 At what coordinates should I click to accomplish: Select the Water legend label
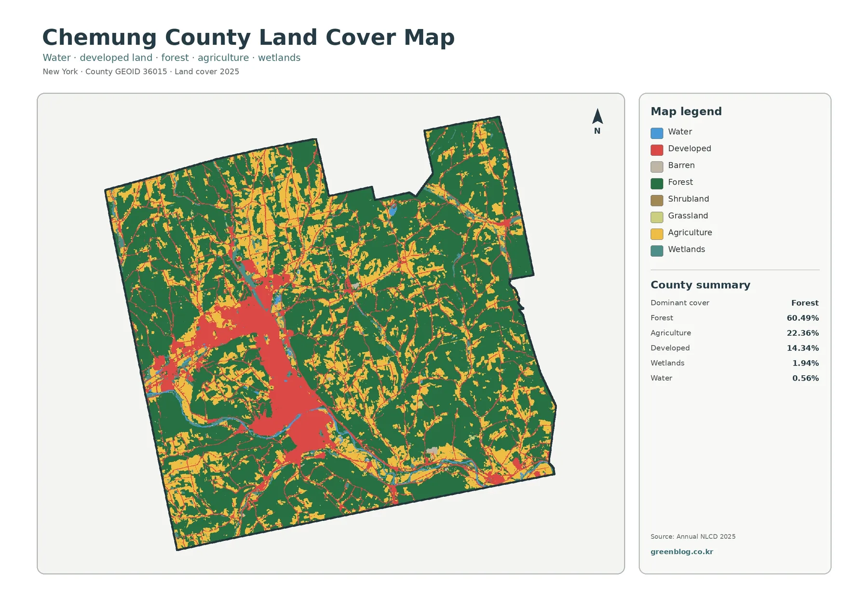click(680, 132)
